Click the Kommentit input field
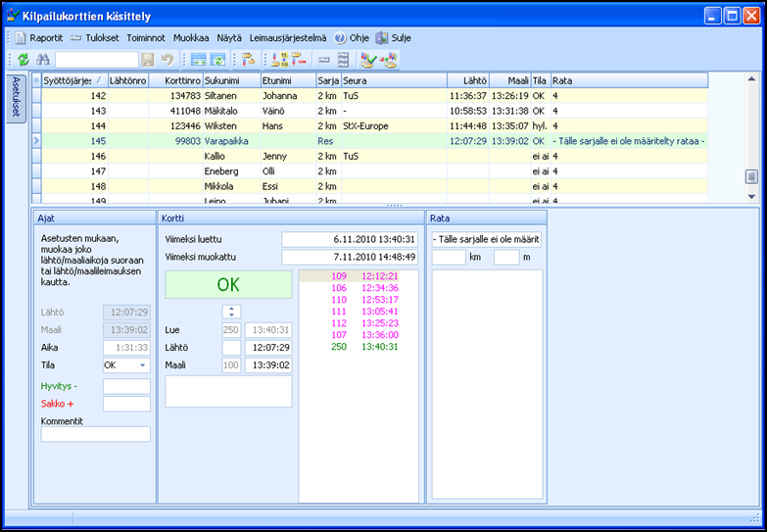 coord(96,435)
